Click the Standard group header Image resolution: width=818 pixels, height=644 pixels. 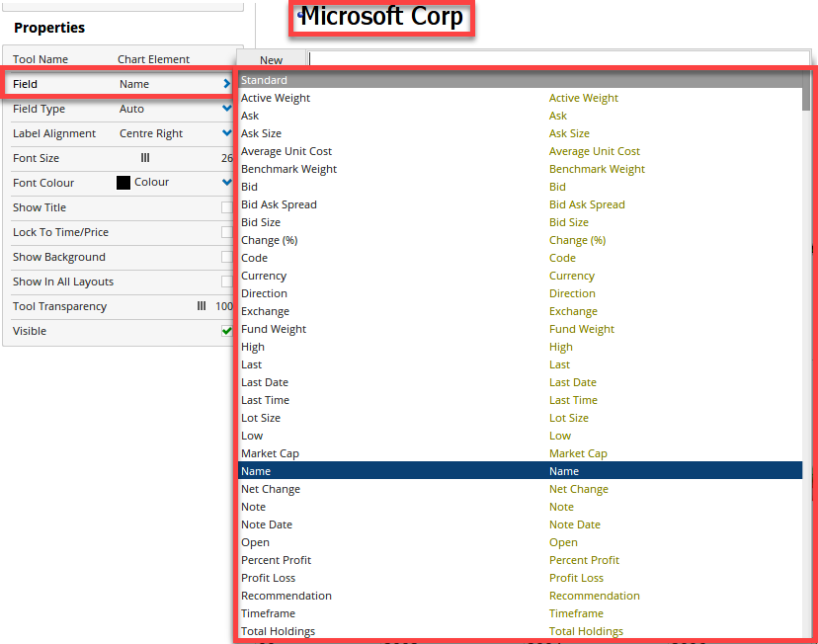tap(520, 80)
